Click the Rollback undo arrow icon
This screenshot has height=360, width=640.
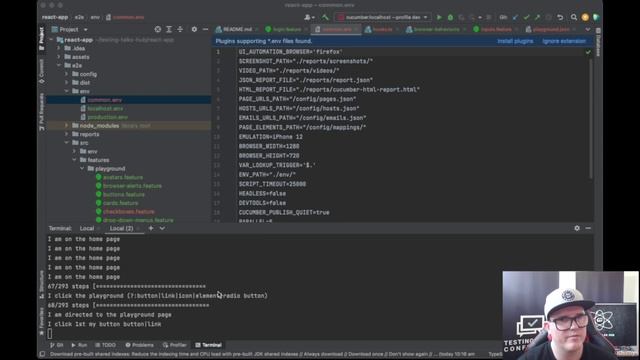click(560, 18)
